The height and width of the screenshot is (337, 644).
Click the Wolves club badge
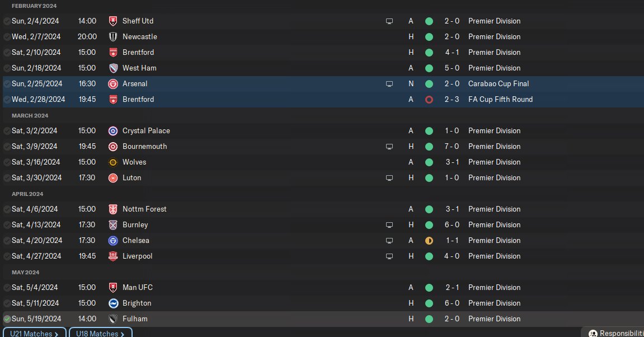[x=113, y=162]
